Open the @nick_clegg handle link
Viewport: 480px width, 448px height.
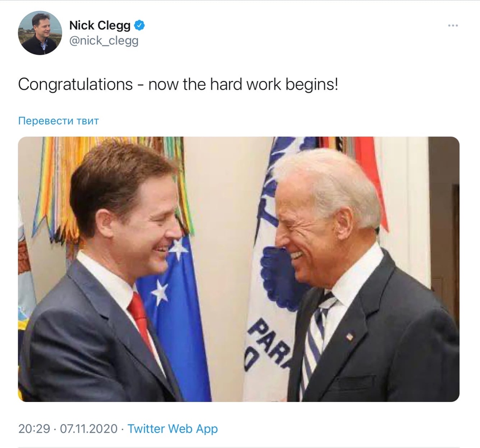tap(104, 41)
